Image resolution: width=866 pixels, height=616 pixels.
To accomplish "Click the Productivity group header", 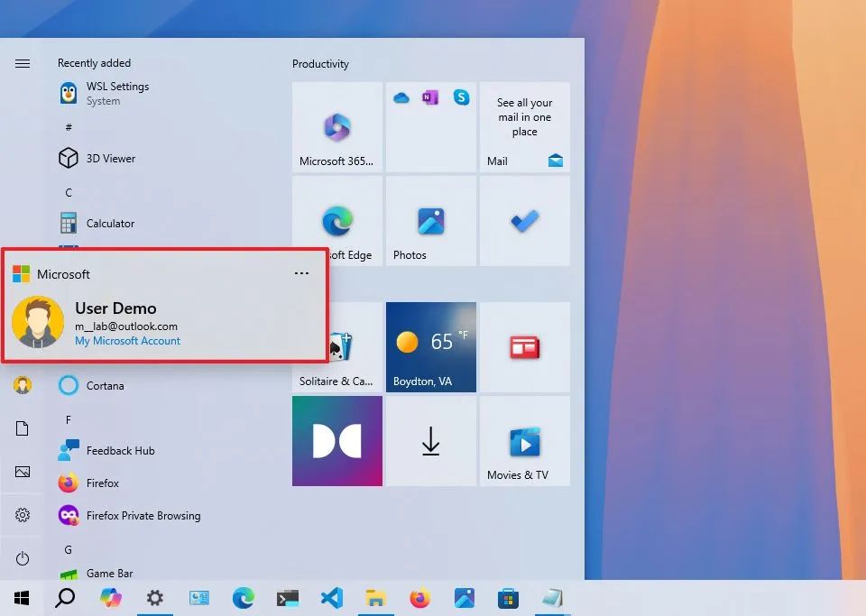I will click(321, 64).
